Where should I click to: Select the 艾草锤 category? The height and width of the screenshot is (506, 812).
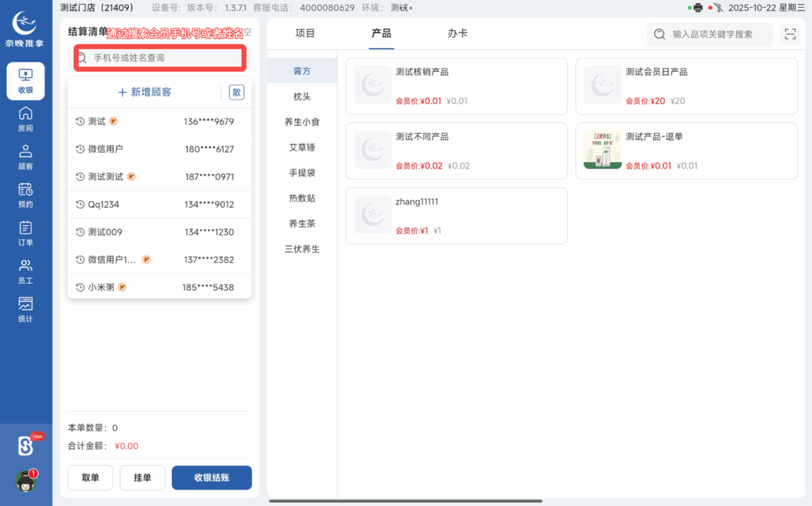301,147
